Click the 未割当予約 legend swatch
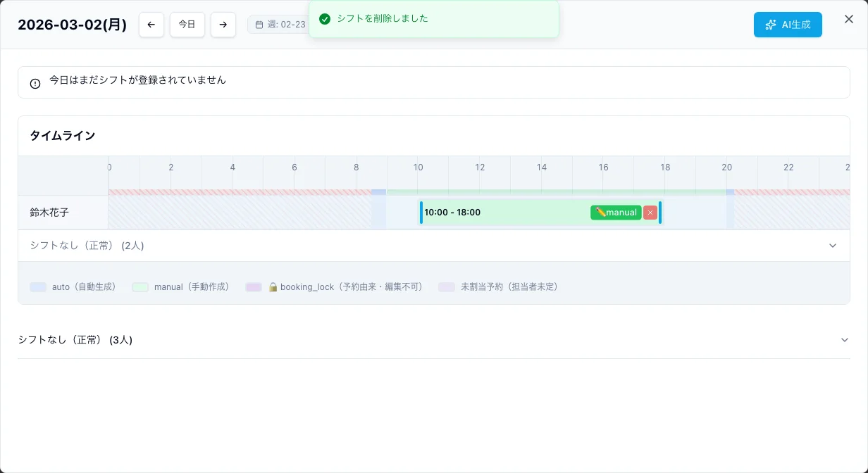The image size is (868, 473). [x=447, y=287]
